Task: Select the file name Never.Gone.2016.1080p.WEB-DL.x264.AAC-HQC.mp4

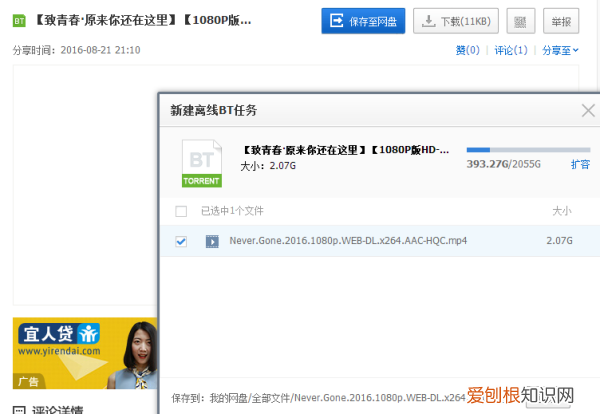Action: (348, 241)
